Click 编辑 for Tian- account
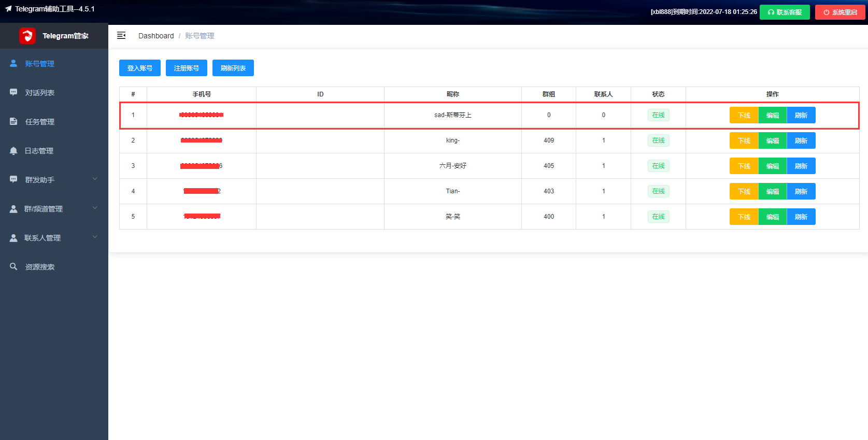 point(773,191)
